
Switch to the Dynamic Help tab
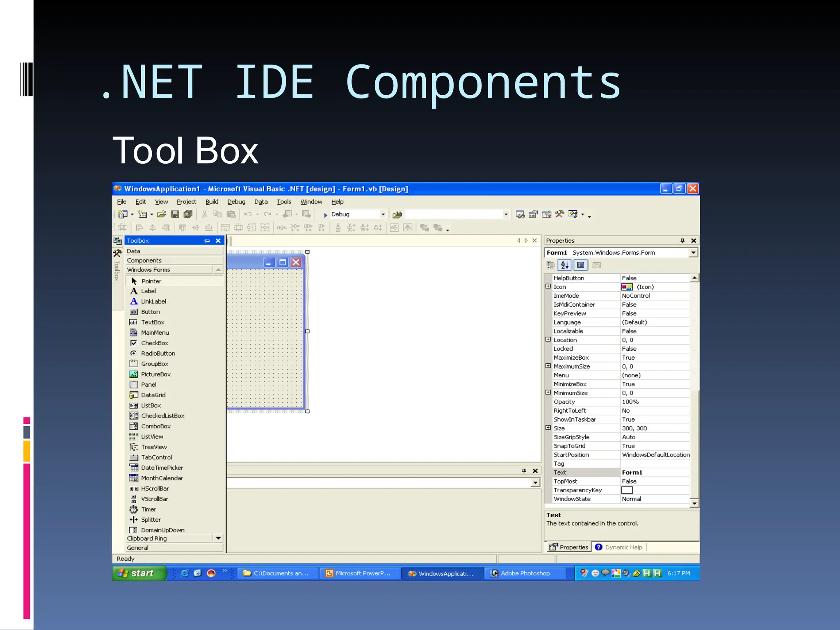[619, 547]
